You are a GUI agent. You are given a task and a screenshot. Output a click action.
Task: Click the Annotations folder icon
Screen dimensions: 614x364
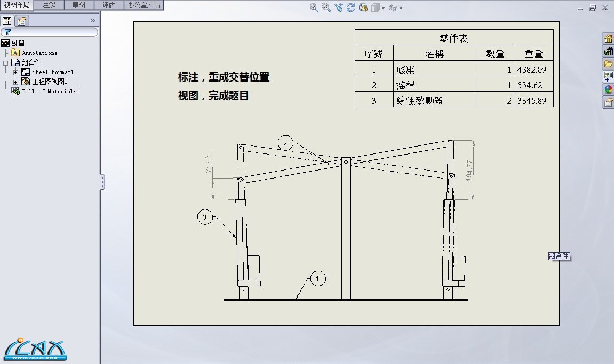15,53
